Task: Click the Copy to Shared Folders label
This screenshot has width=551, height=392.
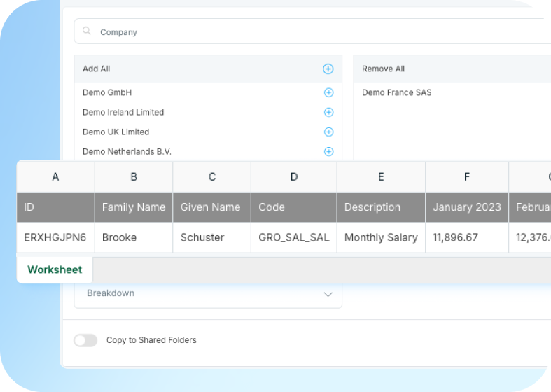Action: 151,340
